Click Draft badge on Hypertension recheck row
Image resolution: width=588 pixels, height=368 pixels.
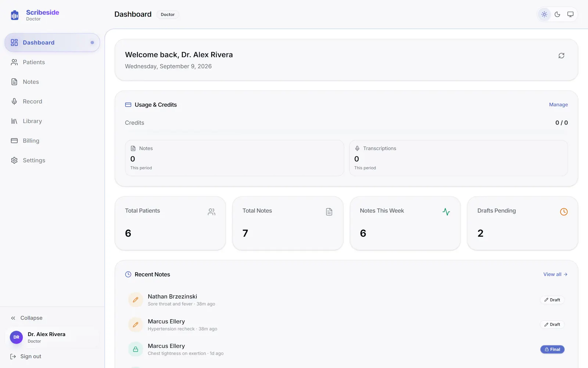tap(552, 325)
